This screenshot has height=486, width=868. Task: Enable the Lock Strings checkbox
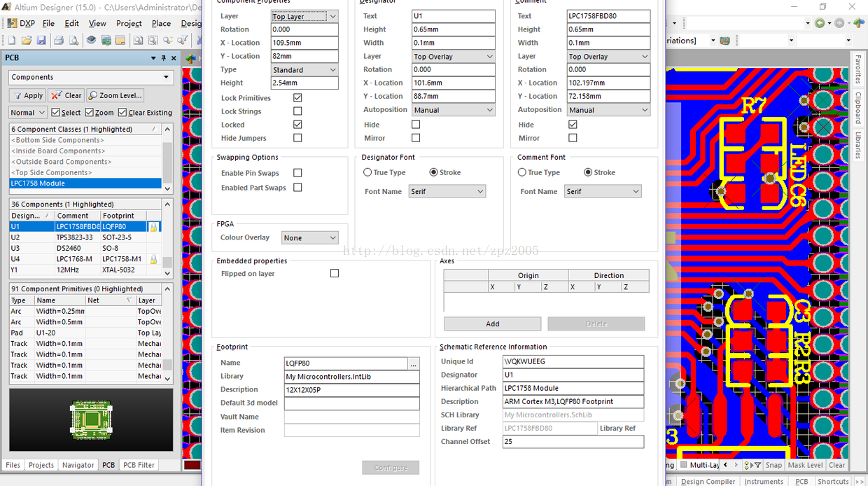(297, 111)
